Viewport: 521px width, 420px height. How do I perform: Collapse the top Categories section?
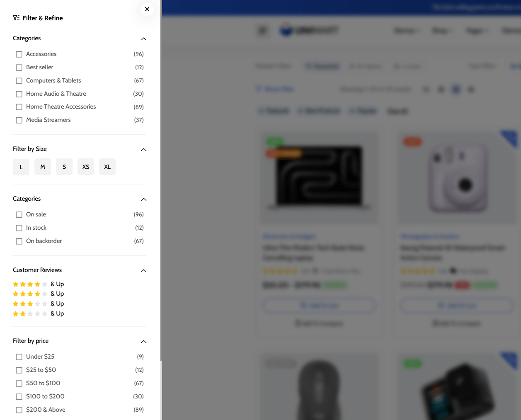[144, 39]
